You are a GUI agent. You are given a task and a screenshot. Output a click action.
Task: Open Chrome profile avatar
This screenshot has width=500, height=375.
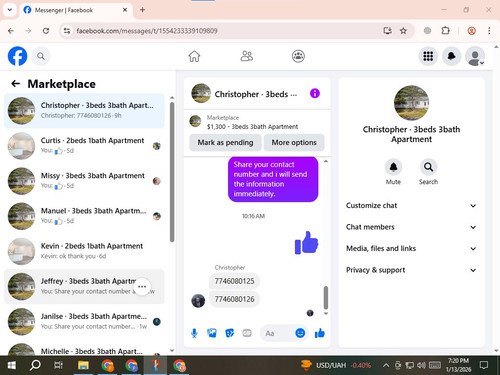[x=471, y=31]
